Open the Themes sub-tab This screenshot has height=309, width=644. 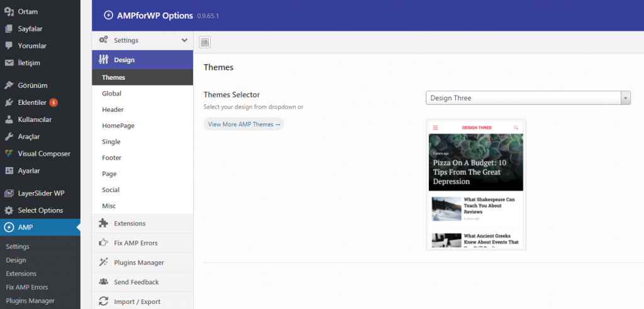tap(143, 77)
